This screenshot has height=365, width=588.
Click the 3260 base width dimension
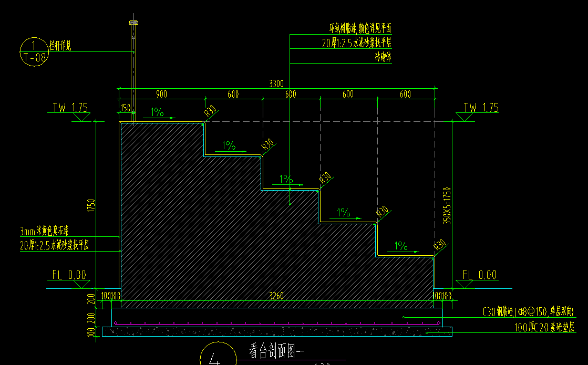pos(276,296)
